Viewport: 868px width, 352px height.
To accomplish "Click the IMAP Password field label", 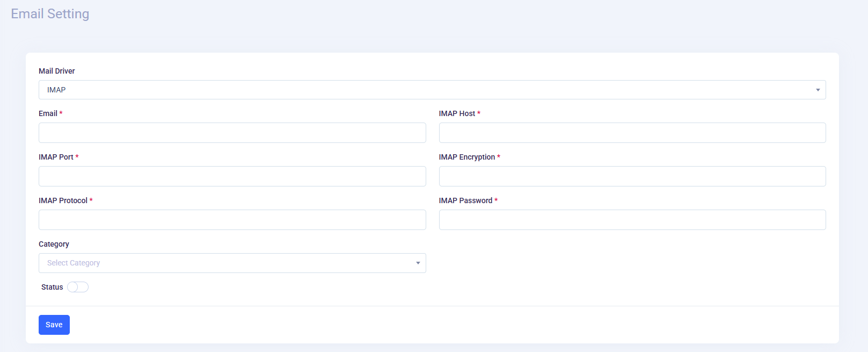I will pos(465,200).
